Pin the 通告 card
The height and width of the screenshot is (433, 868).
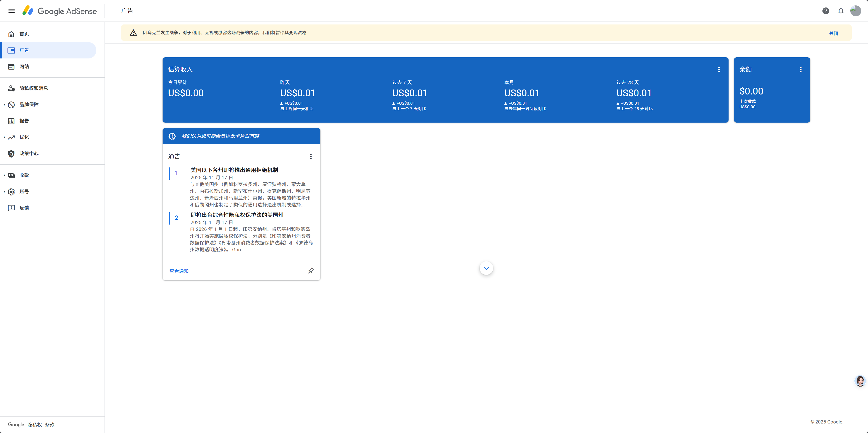click(311, 270)
